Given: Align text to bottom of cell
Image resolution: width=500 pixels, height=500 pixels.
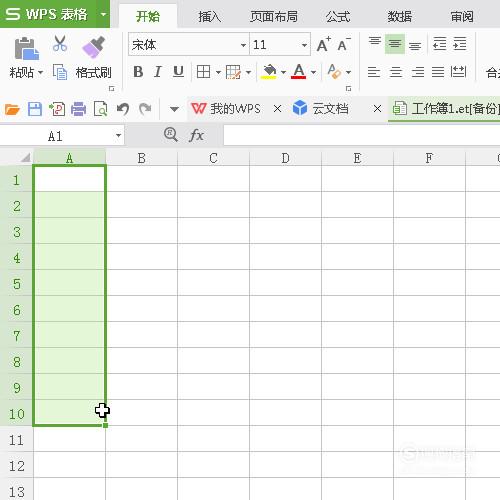Looking at the screenshot, I should pos(415,45).
